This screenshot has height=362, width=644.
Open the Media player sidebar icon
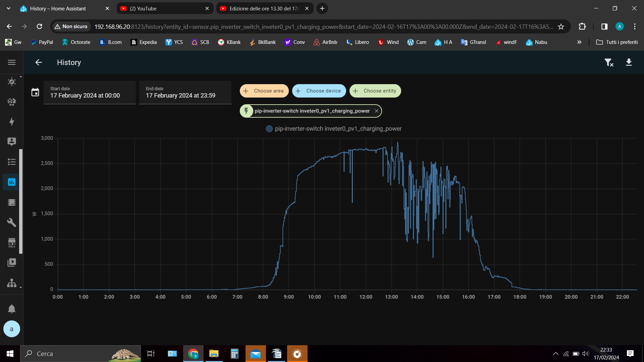pyautogui.click(x=12, y=262)
